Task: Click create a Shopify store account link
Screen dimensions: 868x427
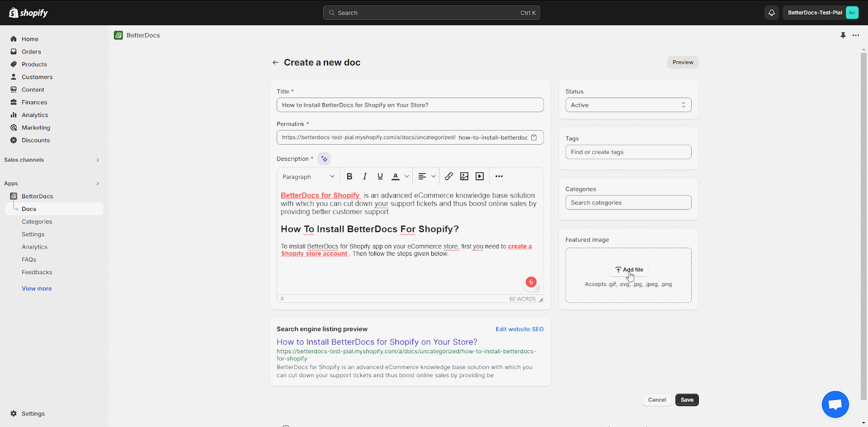Action: coord(406,250)
